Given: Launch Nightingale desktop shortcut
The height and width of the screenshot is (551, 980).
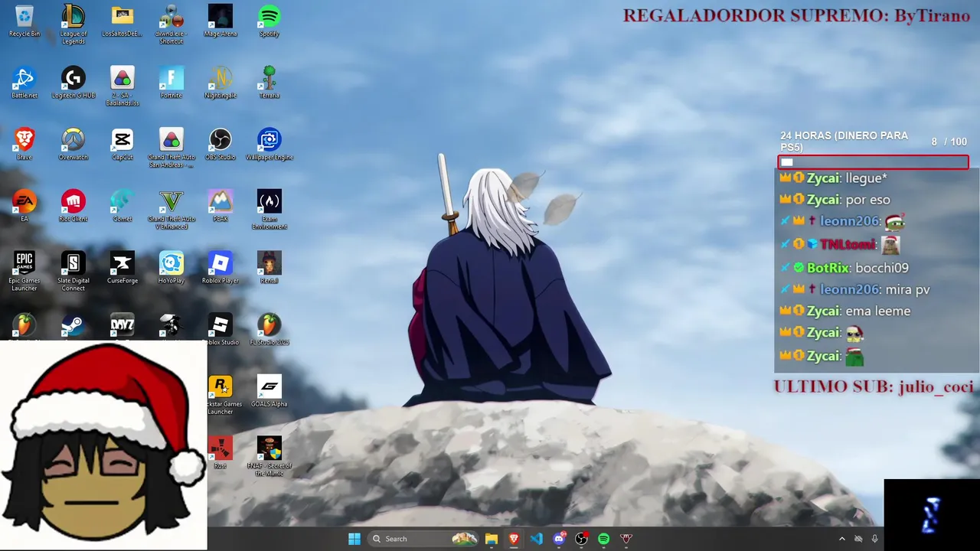Looking at the screenshot, I should click(x=220, y=83).
